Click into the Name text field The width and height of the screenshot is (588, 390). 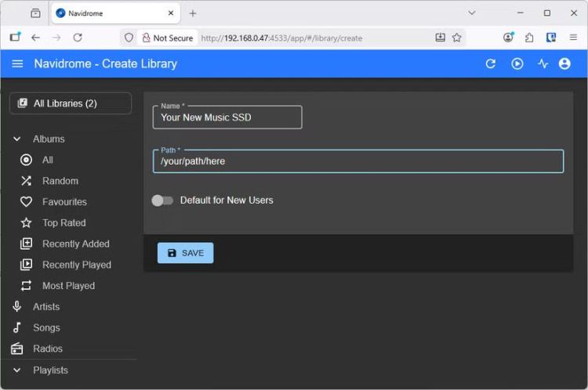click(x=227, y=117)
